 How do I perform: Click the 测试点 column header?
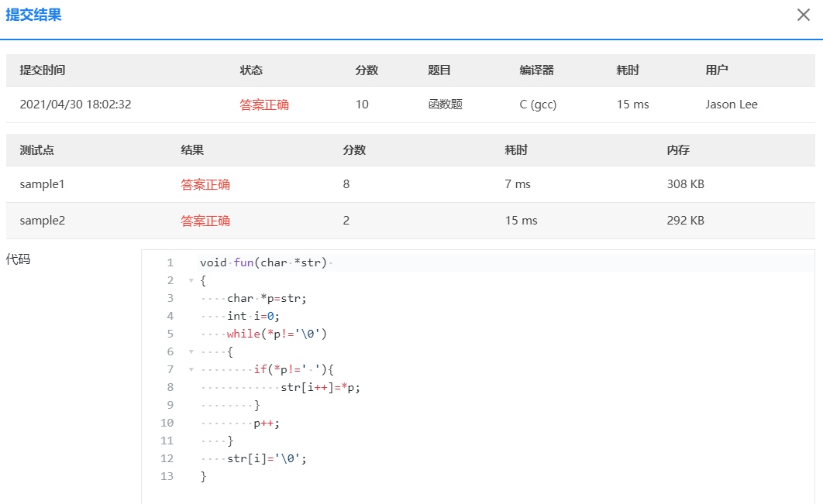(x=36, y=150)
